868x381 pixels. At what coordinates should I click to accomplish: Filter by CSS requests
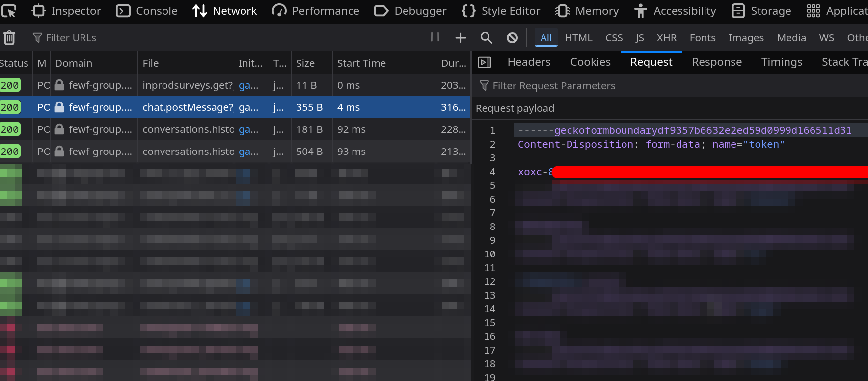614,38
